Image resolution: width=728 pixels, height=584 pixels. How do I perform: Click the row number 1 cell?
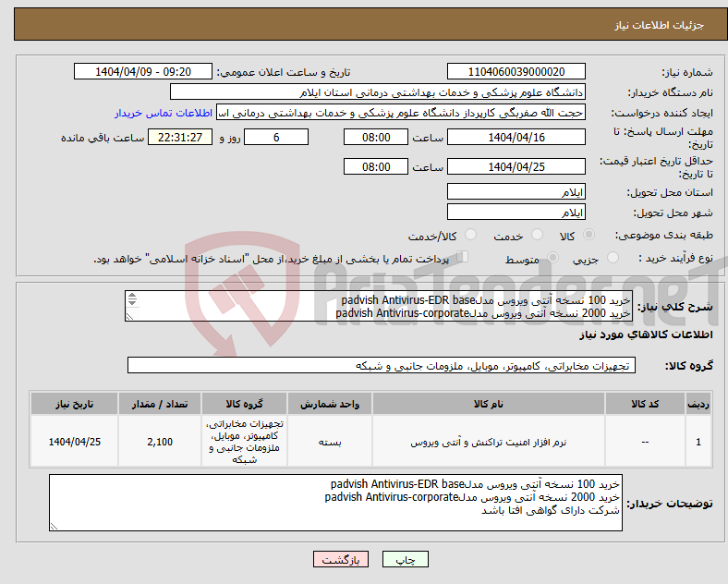pyautogui.click(x=698, y=442)
